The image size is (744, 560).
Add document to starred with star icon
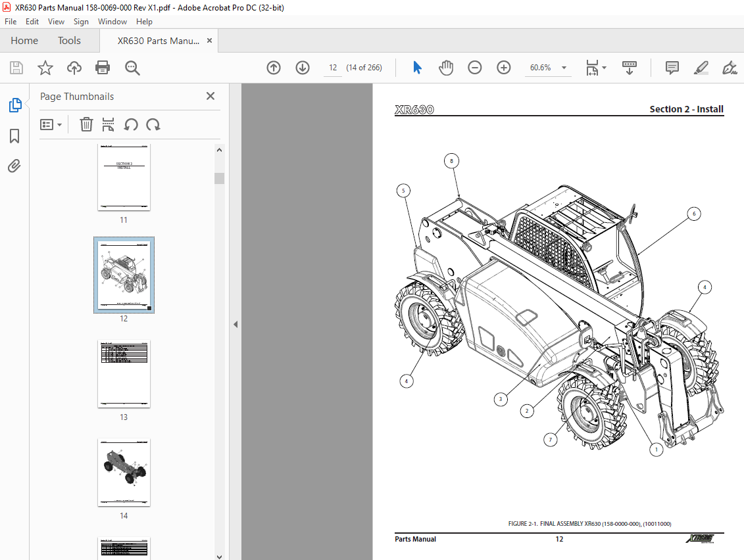(x=45, y=68)
